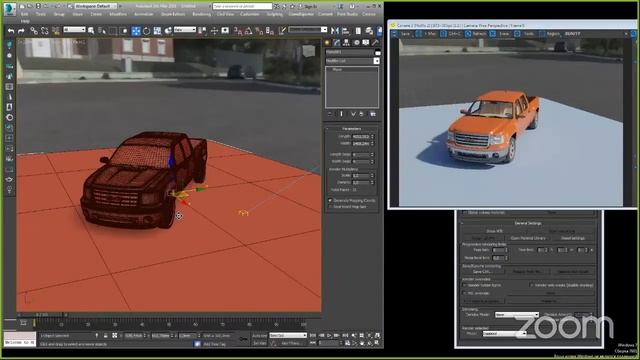
Task: Toggle the Auto Key button
Action: pyautogui.click(x=259, y=336)
